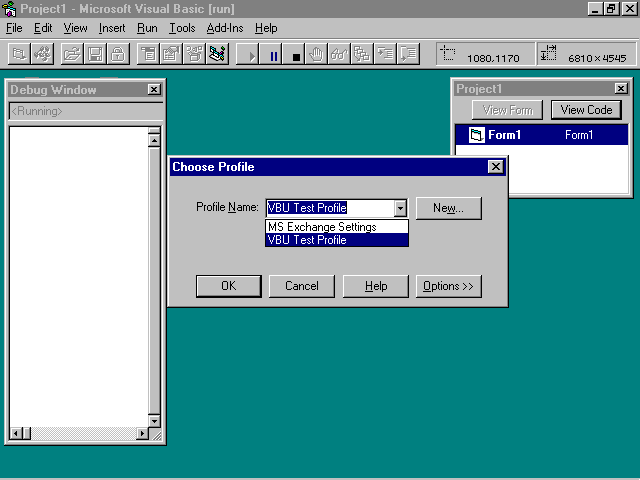Click the New... profile button
This screenshot has width=640, height=480.
pyautogui.click(x=448, y=208)
